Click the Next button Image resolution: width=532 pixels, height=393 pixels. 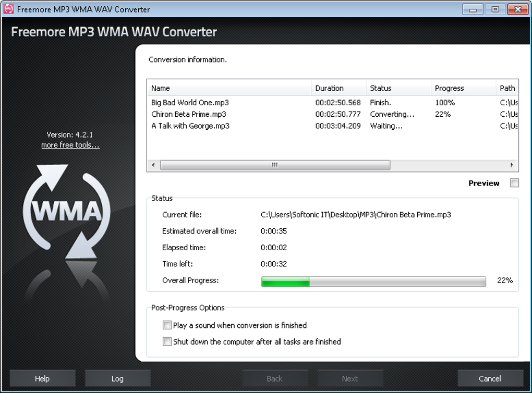(x=350, y=378)
